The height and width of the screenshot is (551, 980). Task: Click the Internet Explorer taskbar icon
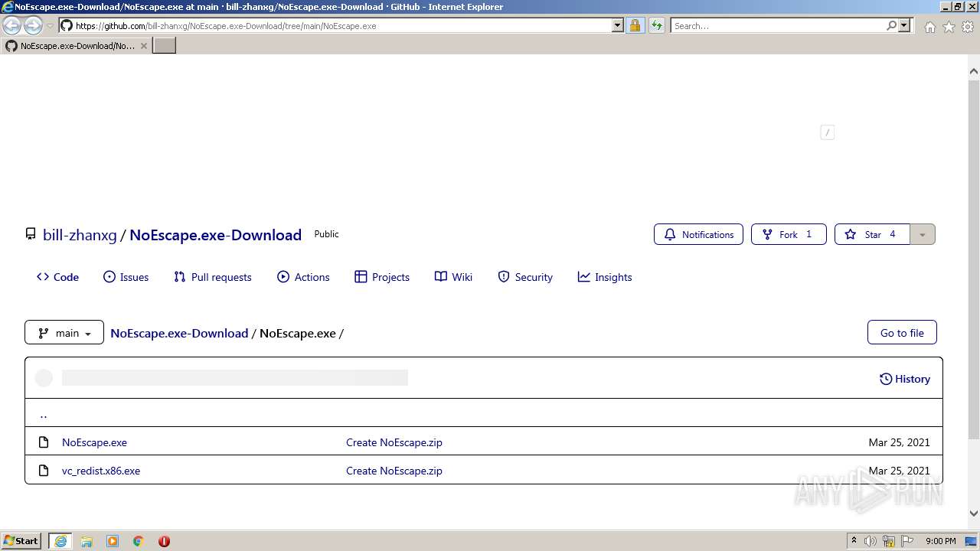(x=60, y=541)
